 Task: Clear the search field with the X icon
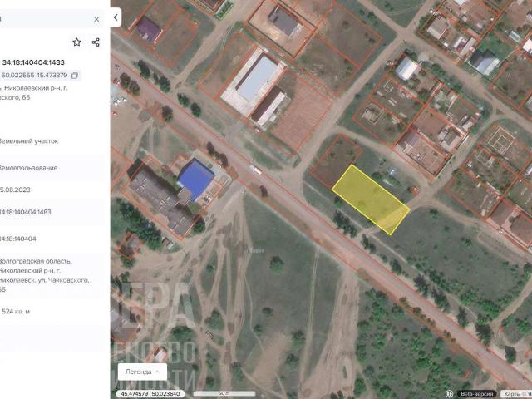pyautogui.click(x=96, y=18)
